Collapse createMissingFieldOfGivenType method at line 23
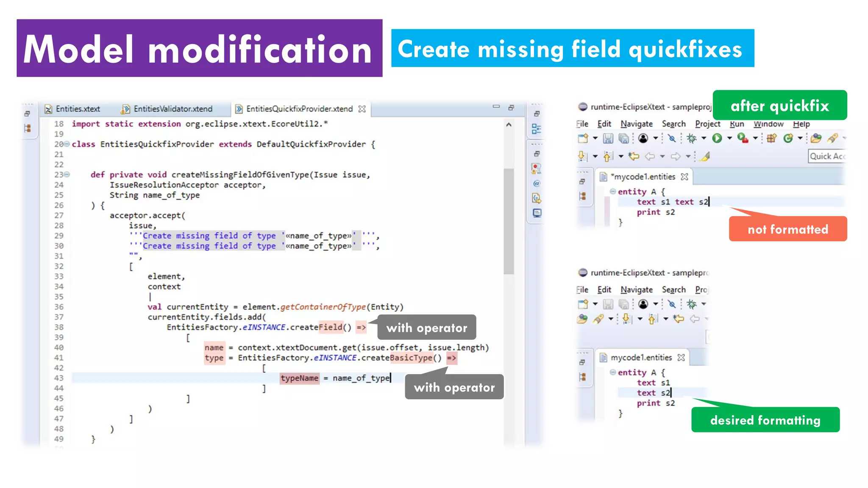The image size is (868, 488). tap(67, 175)
